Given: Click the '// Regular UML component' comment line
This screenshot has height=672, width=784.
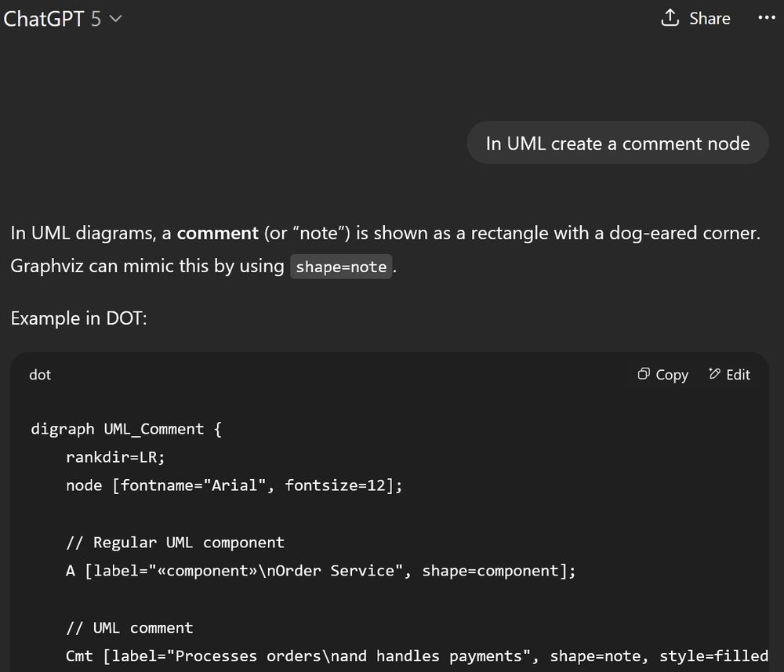Looking at the screenshot, I should coord(175,542).
